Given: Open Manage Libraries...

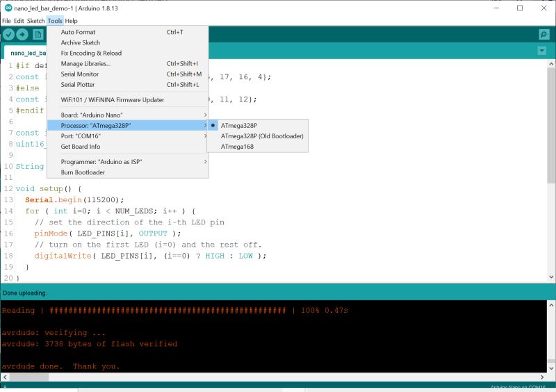Looking at the screenshot, I should coord(128,63).
